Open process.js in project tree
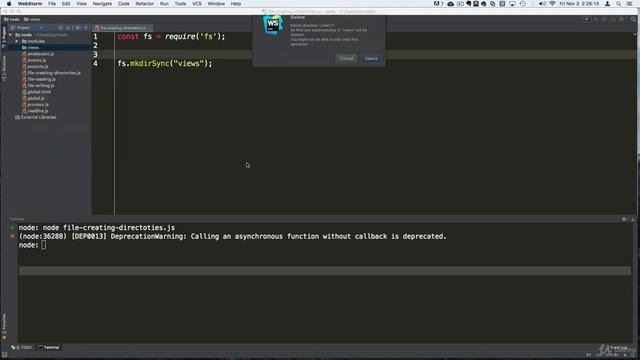The image size is (640, 360). point(35,104)
